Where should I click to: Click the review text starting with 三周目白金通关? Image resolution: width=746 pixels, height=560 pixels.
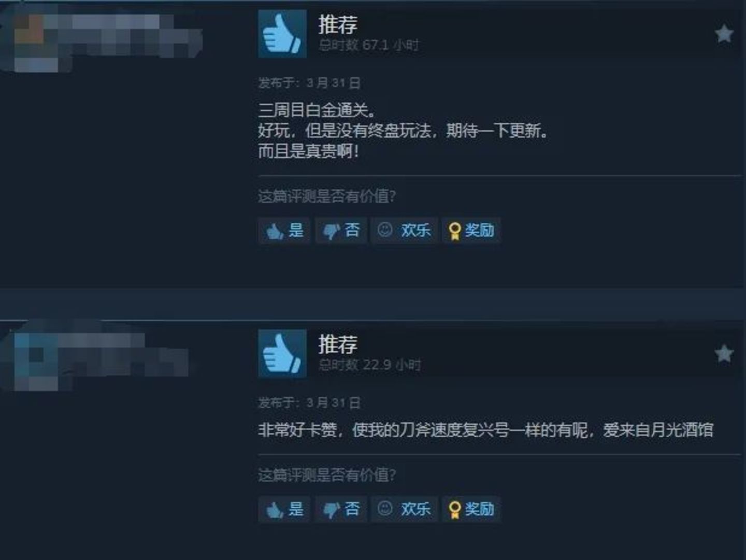pyautogui.click(x=403, y=131)
